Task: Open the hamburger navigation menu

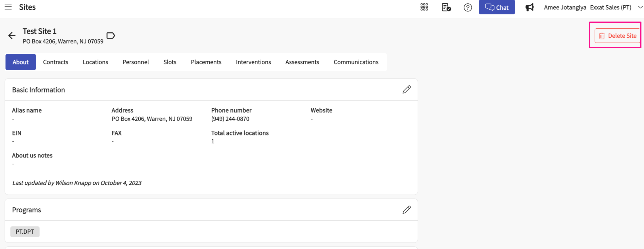Action: tap(8, 7)
